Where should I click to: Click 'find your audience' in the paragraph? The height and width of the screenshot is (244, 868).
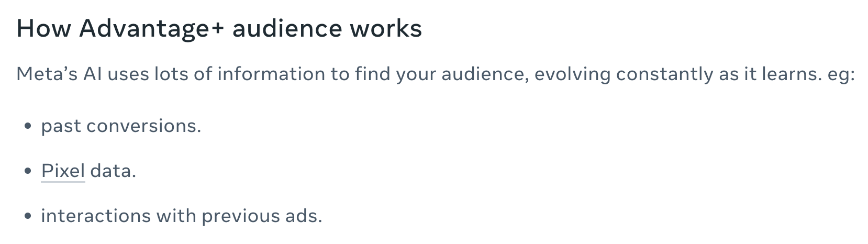(440, 74)
